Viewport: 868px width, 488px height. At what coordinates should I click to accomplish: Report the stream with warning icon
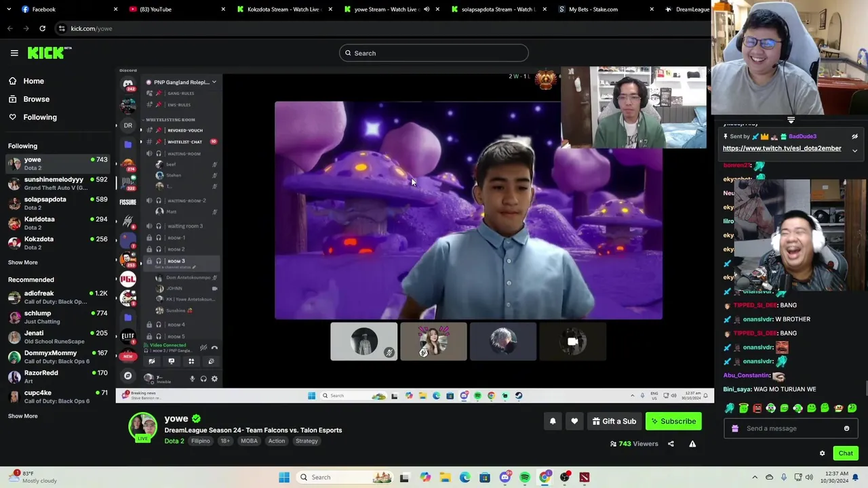692,444
